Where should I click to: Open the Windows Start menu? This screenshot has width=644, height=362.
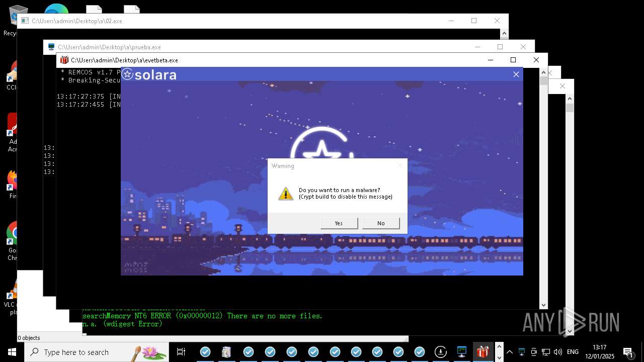[x=12, y=352]
